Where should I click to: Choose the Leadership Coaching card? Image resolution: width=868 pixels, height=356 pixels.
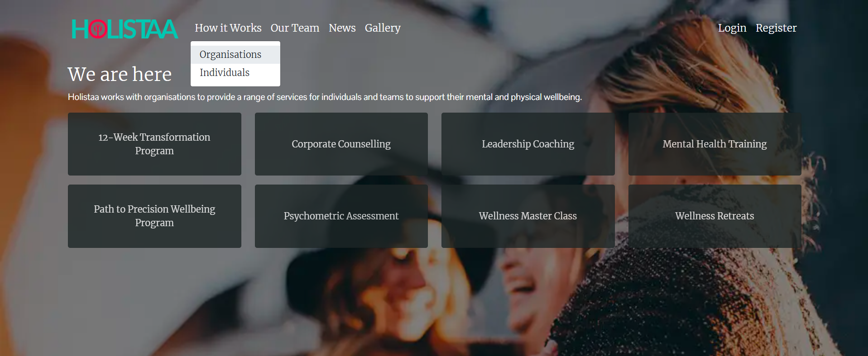pyautogui.click(x=528, y=144)
